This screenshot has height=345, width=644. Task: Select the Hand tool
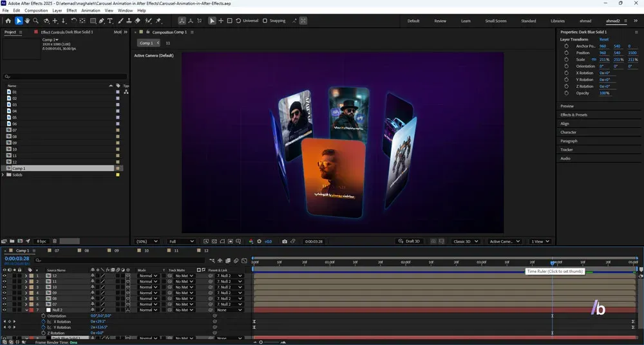tap(27, 21)
